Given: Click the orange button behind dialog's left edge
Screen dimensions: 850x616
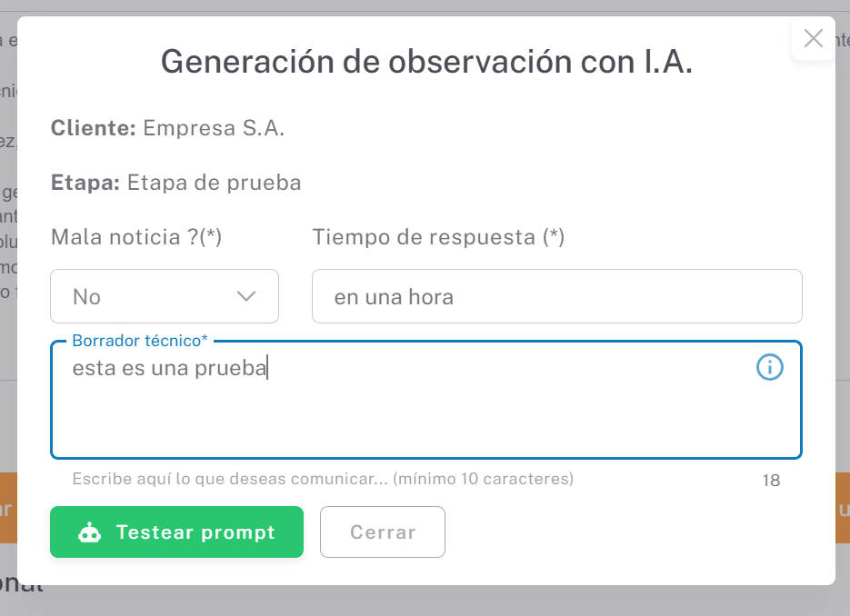Looking at the screenshot, I should [x=7, y=508].
